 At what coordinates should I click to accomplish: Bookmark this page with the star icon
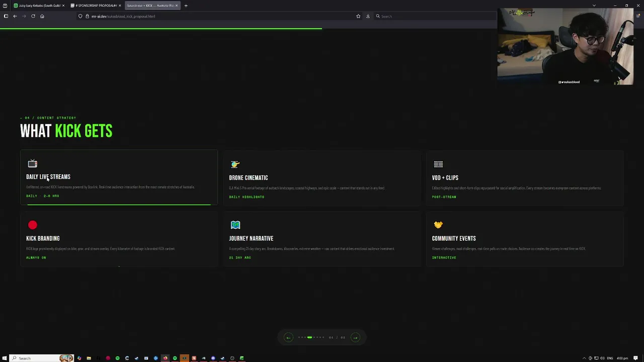358,16
